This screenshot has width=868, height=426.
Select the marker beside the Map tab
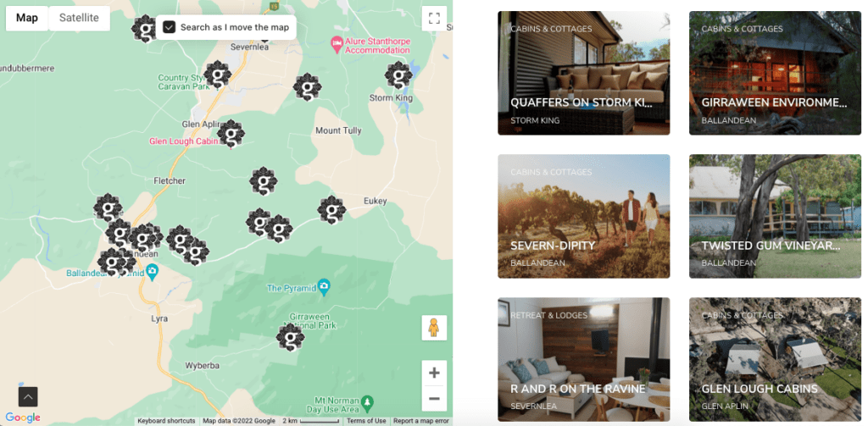pos(145,29)
